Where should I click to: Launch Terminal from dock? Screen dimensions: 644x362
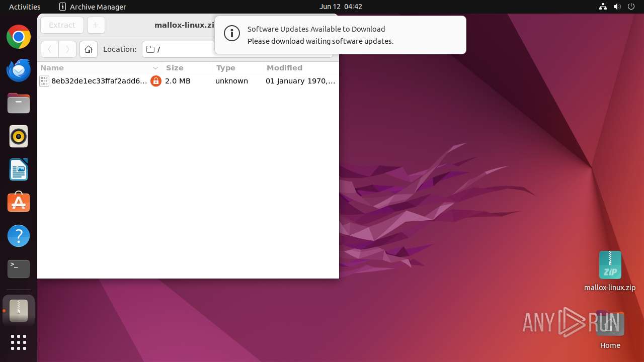tap(19, 269)
